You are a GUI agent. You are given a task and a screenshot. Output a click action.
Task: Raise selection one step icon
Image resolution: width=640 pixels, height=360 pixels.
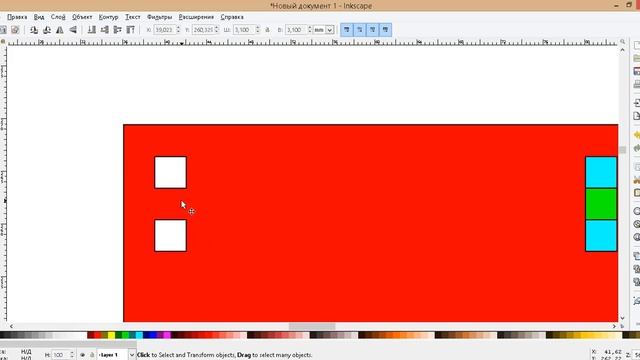tap(118, 30)
